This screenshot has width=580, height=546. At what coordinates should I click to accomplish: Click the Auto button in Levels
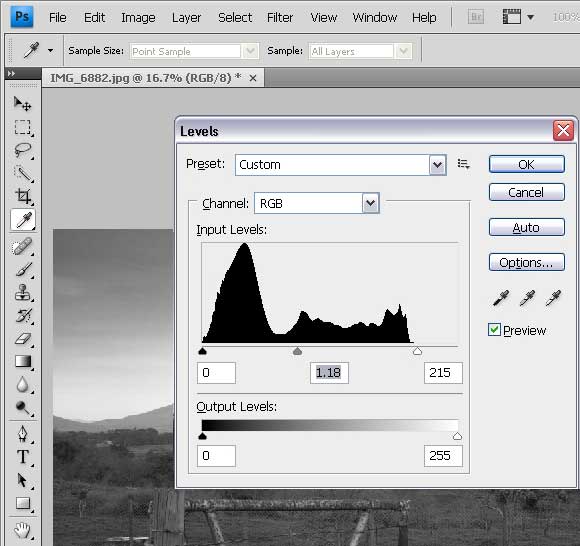click(x=527, y=227)
